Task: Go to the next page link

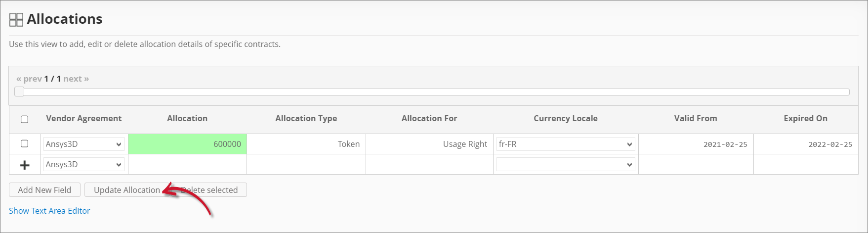Action: tap(76, 79)
